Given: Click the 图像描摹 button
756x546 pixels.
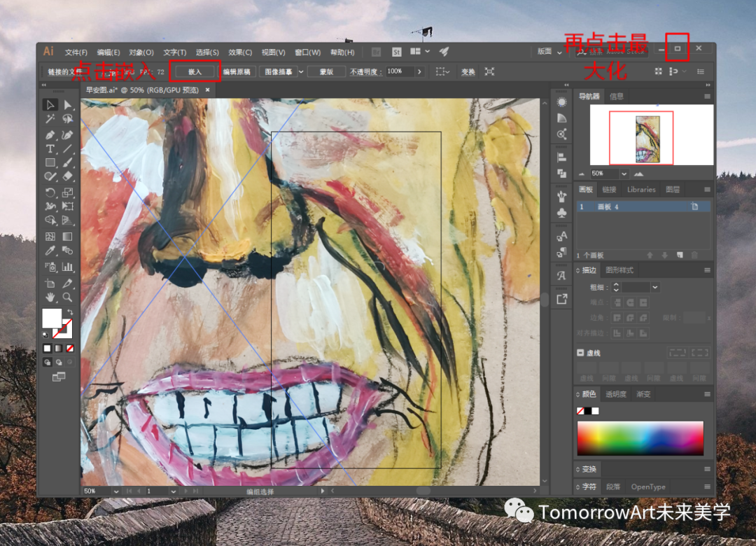Looking at the screenshot, I should pos(279,72).
